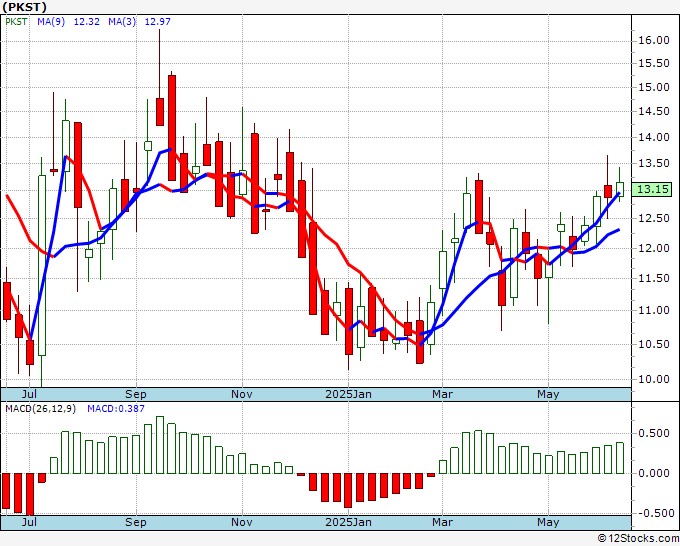This screenshot has height=546, width=680.
Task: Click the 16.00 price axis label
Action: tap(654, 41)
